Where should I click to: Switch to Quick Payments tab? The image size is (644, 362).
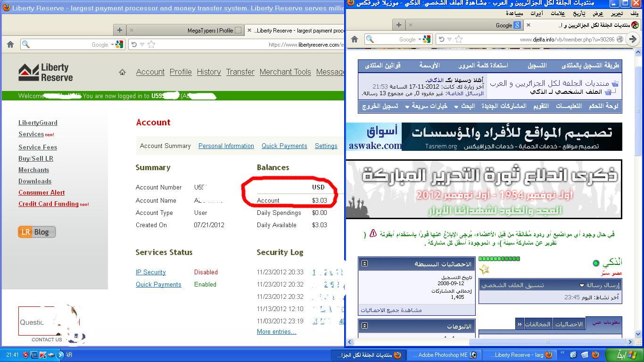pos(284,146)
